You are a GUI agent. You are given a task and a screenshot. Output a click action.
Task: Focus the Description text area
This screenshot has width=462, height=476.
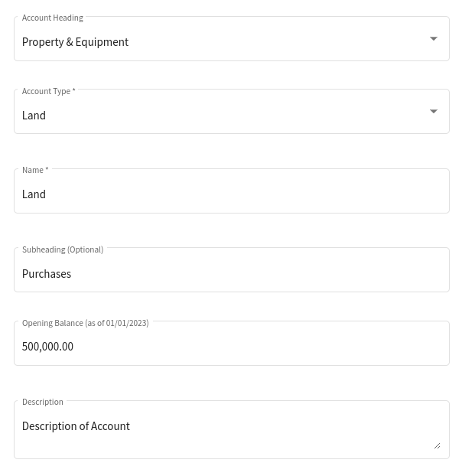click(x=232, y=429)
